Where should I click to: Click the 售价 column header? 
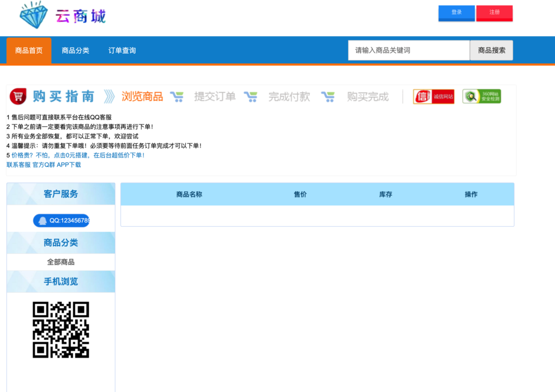pyautogui.click(x=300, y=194)
